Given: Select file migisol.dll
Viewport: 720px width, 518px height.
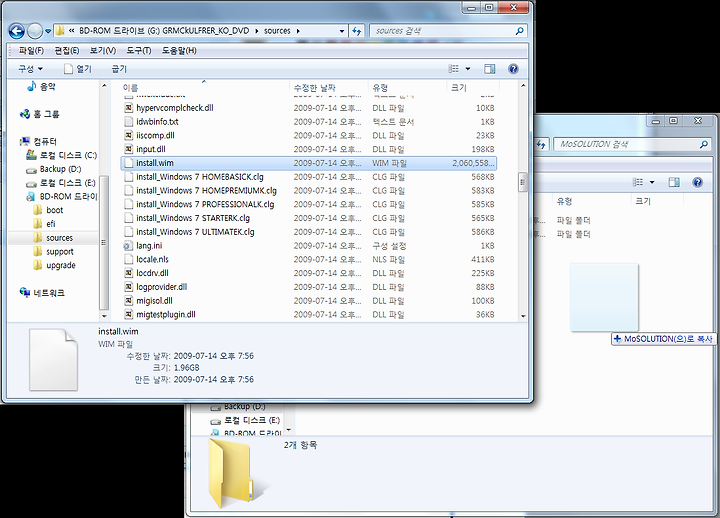Looking at the screenshot, I should point(309,301).
